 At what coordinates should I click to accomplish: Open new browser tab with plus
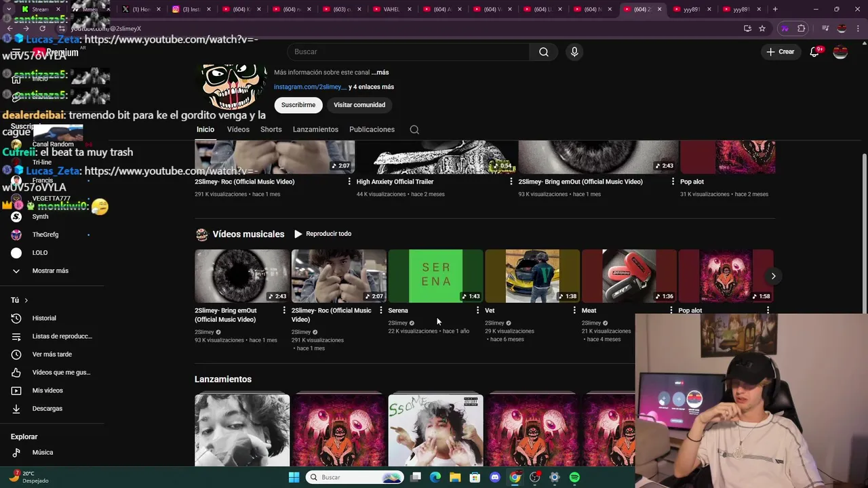click(x=775, y=9)
